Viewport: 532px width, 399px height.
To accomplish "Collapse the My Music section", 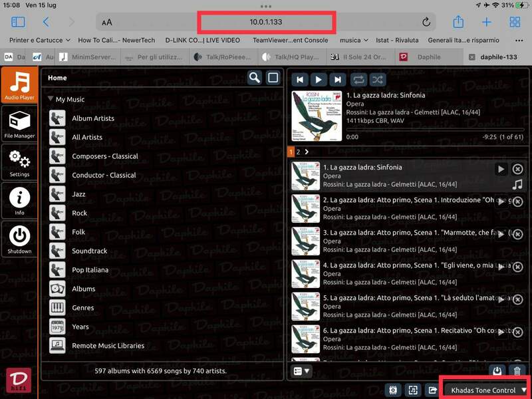I will click(x=51, y=99).
